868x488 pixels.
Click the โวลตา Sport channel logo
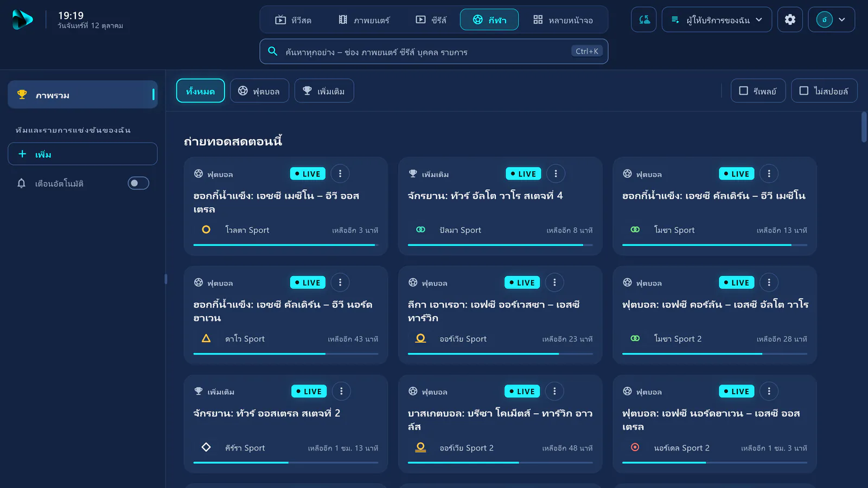[206, 230]
